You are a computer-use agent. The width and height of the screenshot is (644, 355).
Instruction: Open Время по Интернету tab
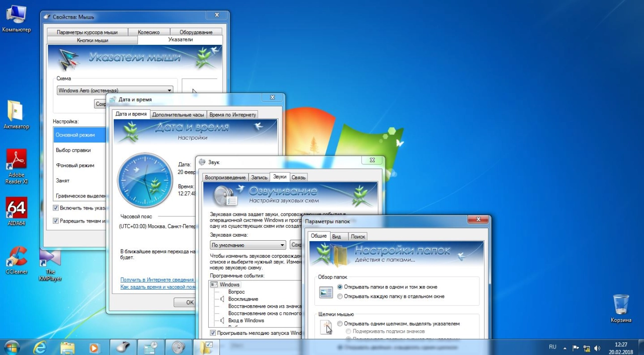click(x=232, y=114)
